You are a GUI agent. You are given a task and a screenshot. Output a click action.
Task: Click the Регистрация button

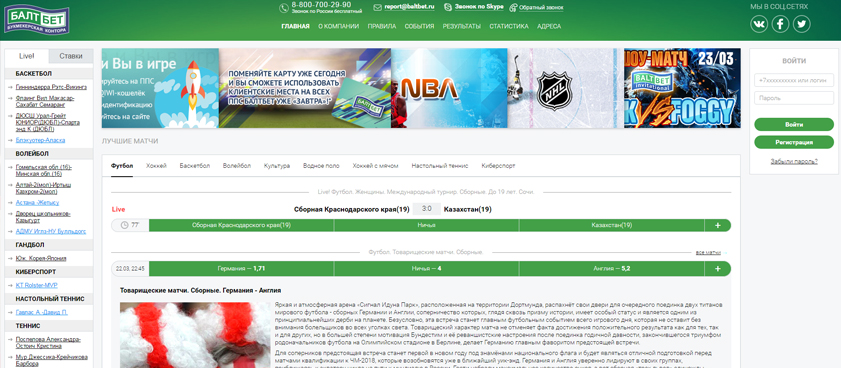pyautogui.click(x=794, y=142)
